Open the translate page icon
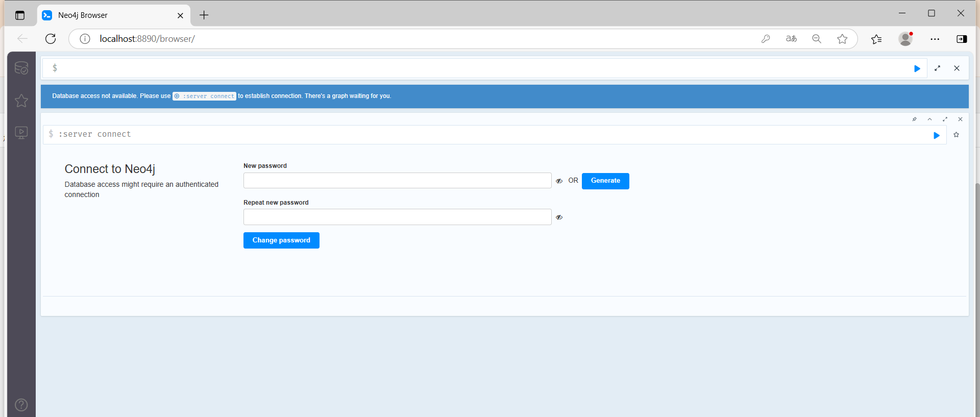Screen dimensions: 980x417 tap(791, 39)
